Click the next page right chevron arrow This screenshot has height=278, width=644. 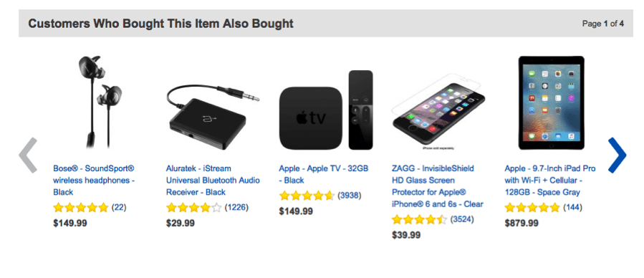click(x=617, y=155)
